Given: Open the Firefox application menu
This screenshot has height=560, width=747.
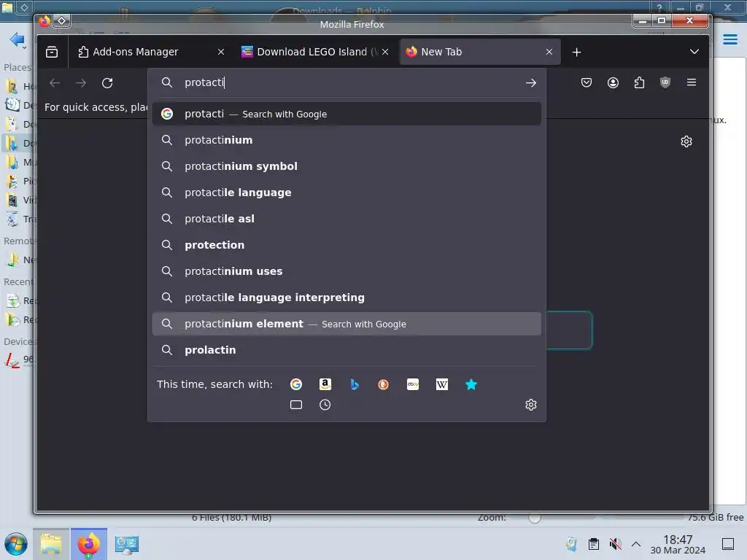Looking at the screenshot, I should pyautogui.click(x=692, y=82).
